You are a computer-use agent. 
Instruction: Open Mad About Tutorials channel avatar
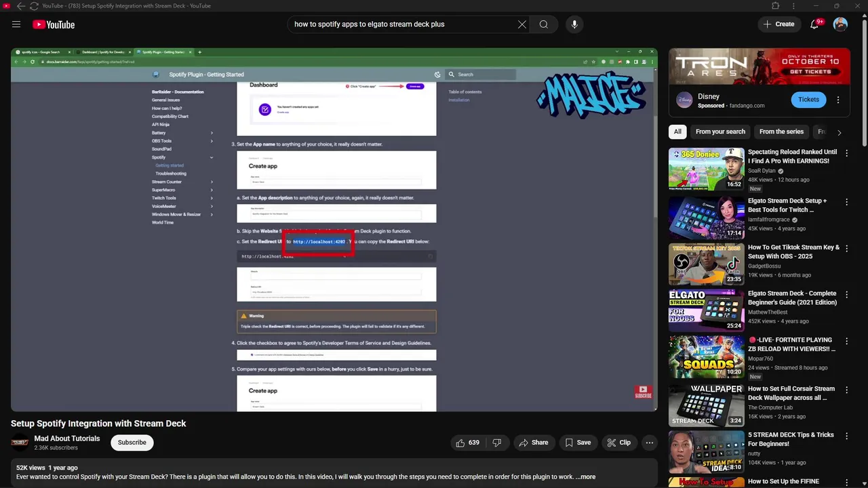tap(20, 443)
